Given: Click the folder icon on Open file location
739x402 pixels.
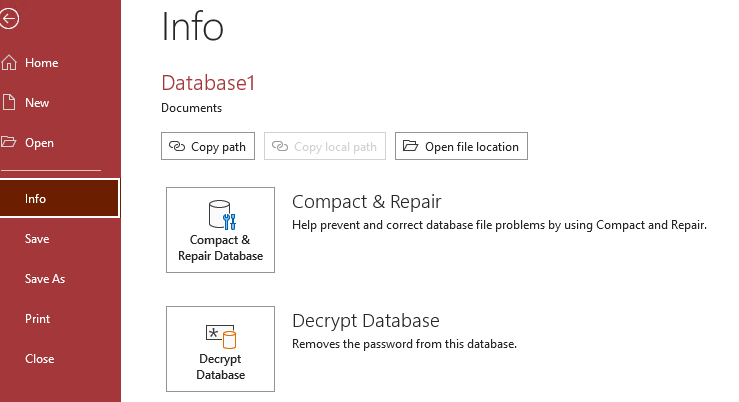Looking at the screenshot, I should 410,147.
